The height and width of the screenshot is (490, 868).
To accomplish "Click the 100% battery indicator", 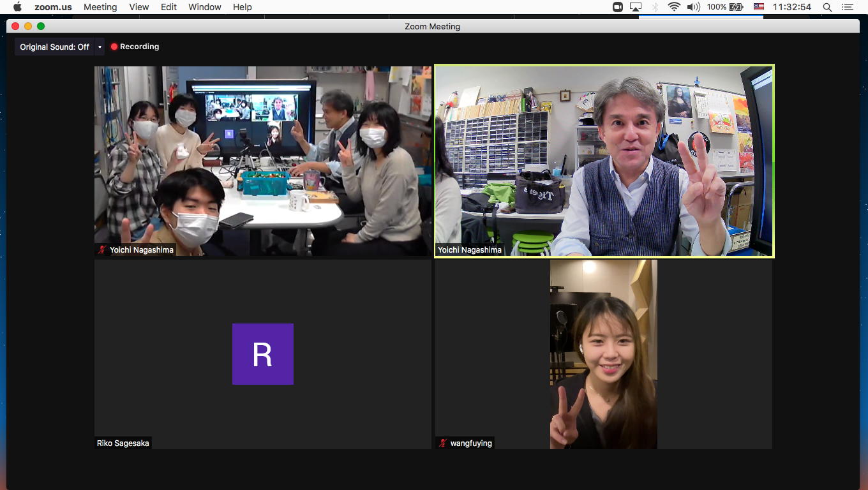I will (x=725, y=7).
